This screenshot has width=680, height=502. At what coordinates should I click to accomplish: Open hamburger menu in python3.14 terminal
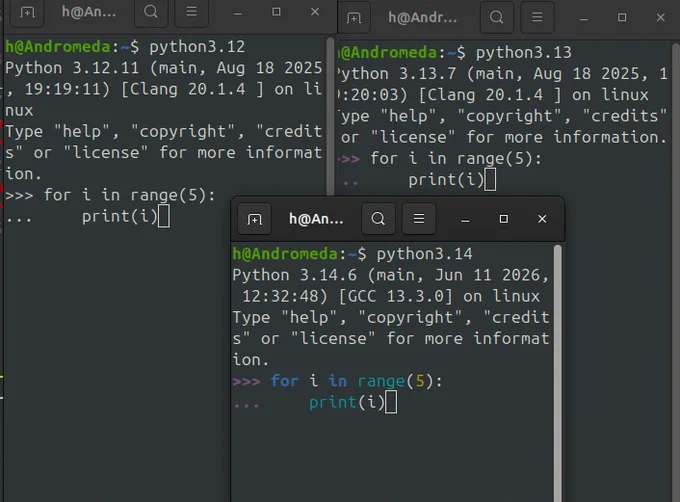[x=419, y=219]
